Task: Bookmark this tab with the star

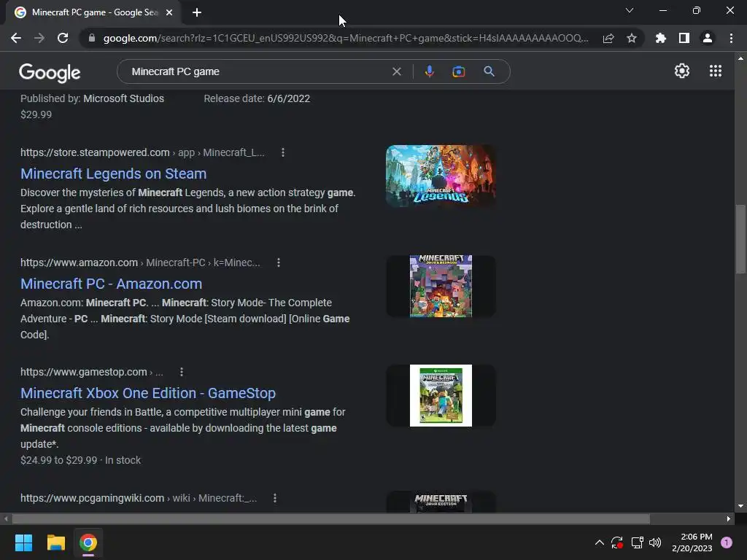Action: pyautogui.click(x=632, y=38)
